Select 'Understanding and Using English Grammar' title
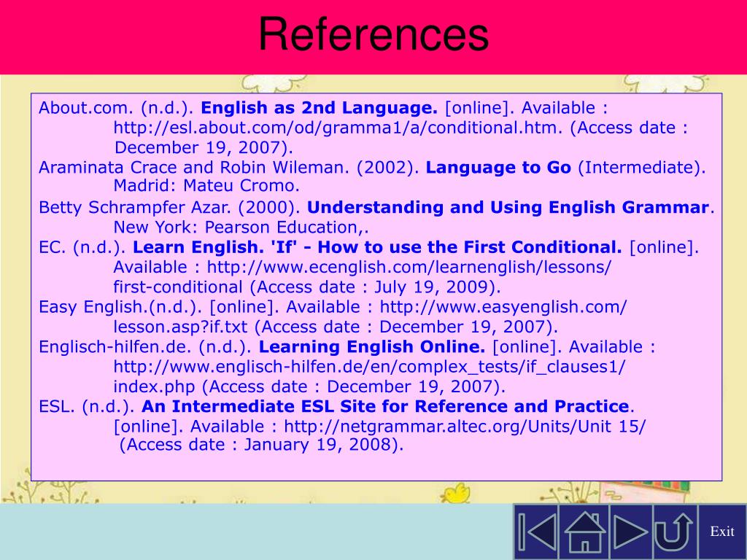Screen dimensions: 747x560 coord(508,207)
